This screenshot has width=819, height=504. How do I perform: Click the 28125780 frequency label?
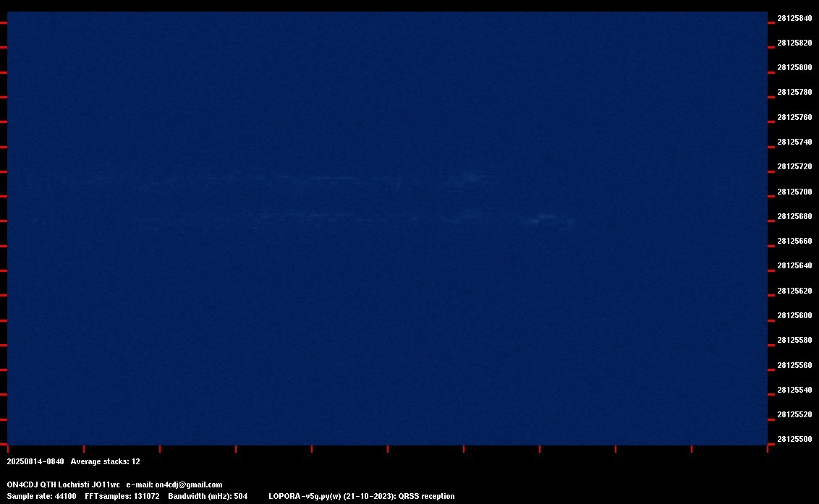click(x=794, y=92)
